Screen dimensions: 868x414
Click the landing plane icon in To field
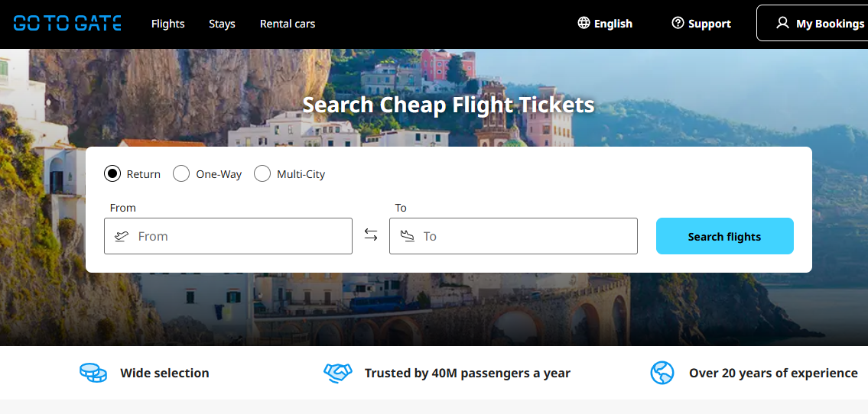click(407, 236)
